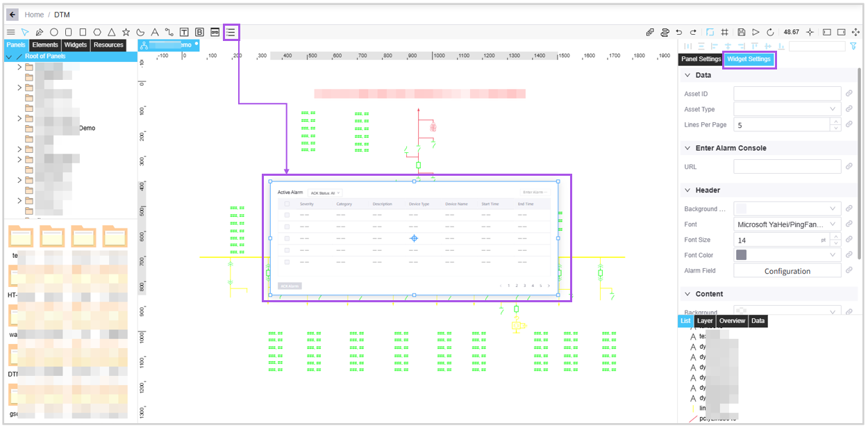868x428 pixels.
Task: Check the last alarm row checkbox
Action: click(287, 262)
